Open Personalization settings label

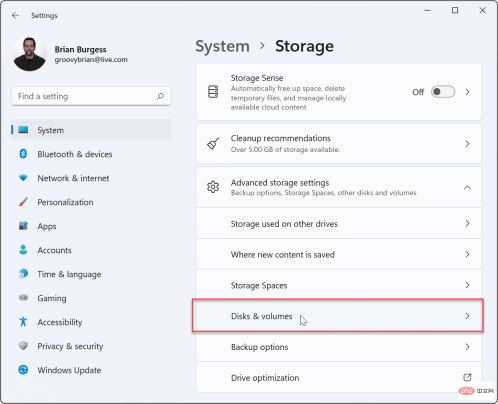point(65,202)
